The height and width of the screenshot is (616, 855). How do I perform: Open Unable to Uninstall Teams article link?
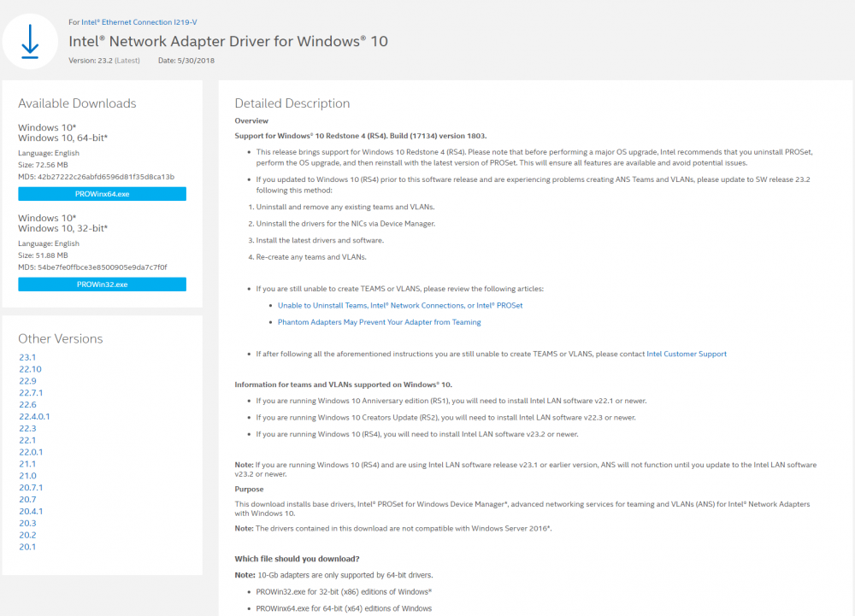click(x=399, y=306)
